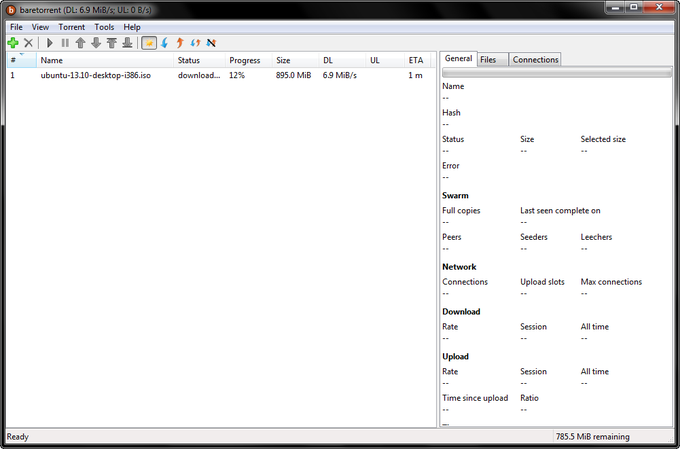Viewport: 680px width, 449px height.
Task: Sort by the UL column header
Action: (385, 60)
